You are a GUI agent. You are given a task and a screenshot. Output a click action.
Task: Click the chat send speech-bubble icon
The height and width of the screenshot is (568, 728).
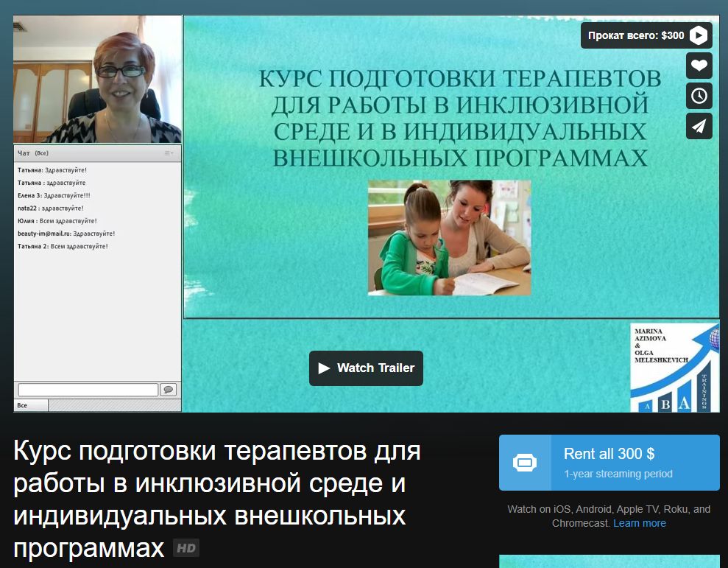pos(168,390)
